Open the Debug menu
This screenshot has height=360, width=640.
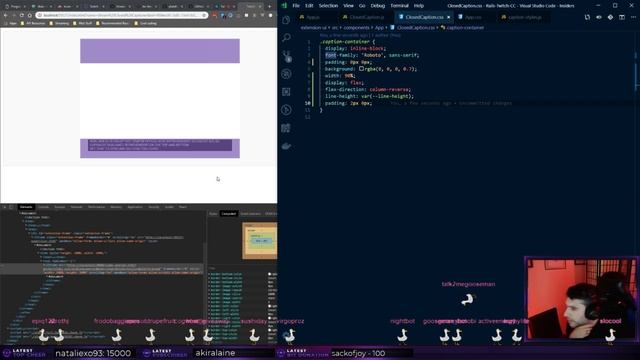pos(378,6)
